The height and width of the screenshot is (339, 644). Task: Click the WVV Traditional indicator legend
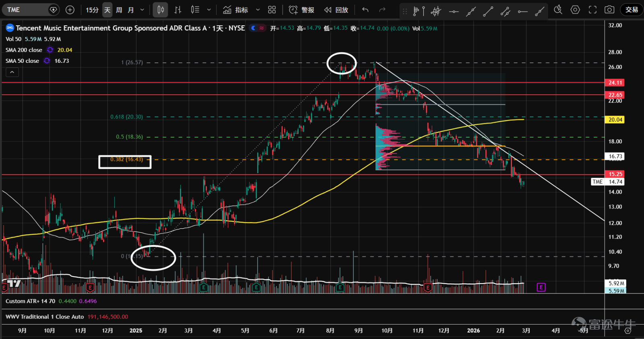point(45,317)
